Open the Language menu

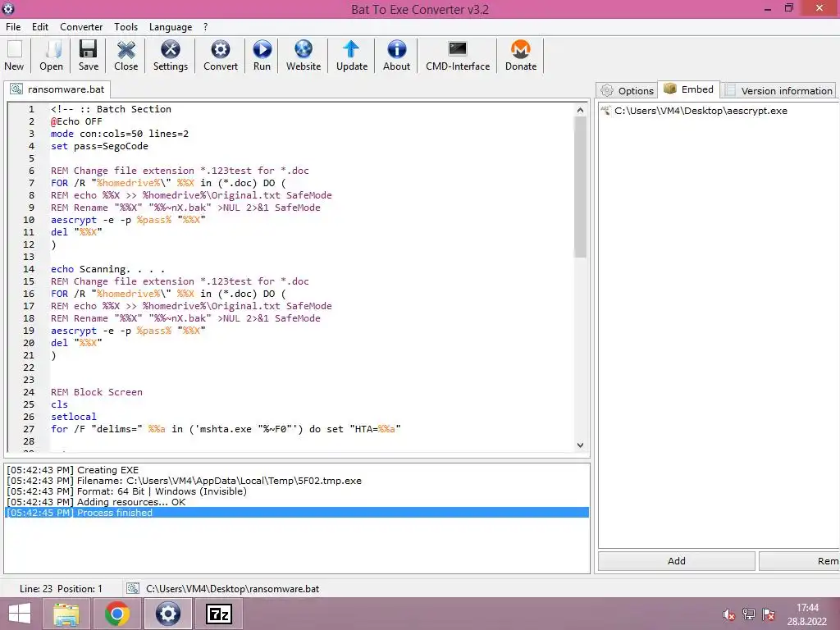(x=171, y=27)
